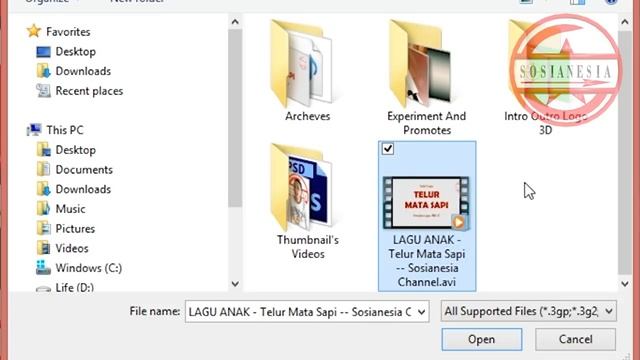Screen dimensions: 640x360
Task: Click the 'Archeves' folder name text
Action: point(308,116)
